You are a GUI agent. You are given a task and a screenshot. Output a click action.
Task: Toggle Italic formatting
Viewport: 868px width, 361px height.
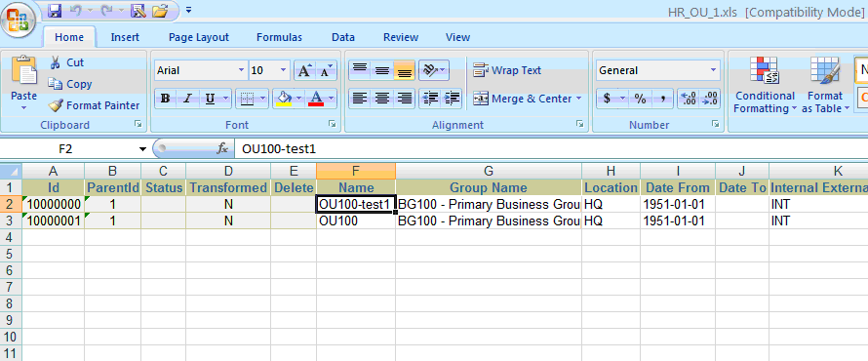pyautogui.click(x=187, y=100)
